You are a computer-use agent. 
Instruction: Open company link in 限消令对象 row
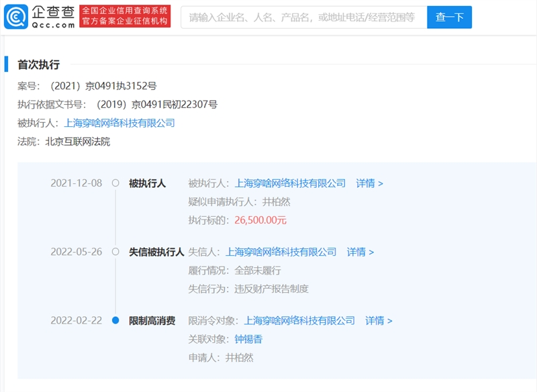(x=299, y=321)
